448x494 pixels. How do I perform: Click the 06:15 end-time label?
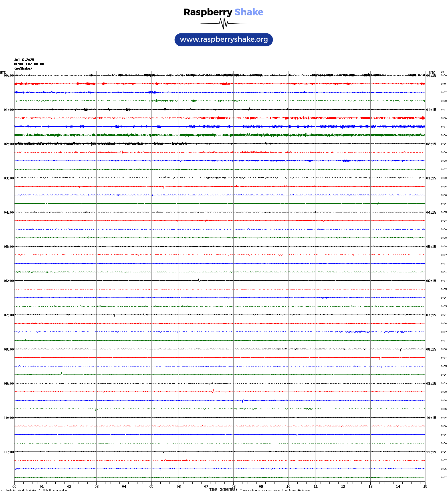(431, 281)
